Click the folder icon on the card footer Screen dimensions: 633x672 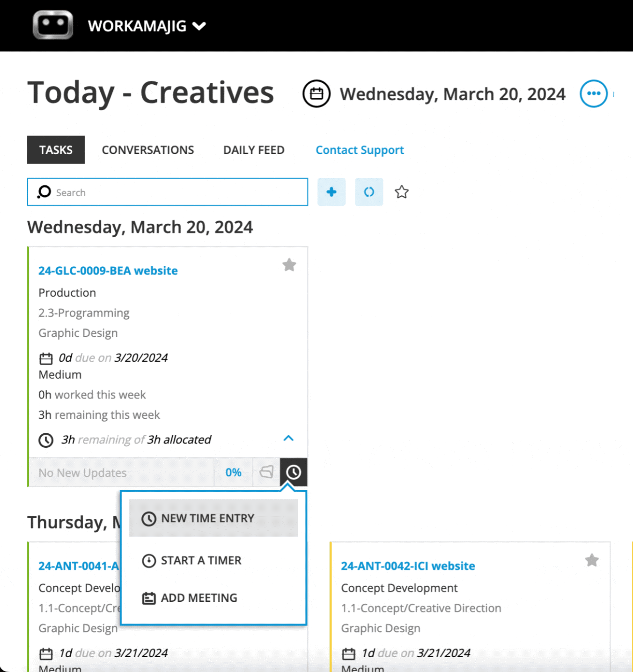(x=266, y=472)
